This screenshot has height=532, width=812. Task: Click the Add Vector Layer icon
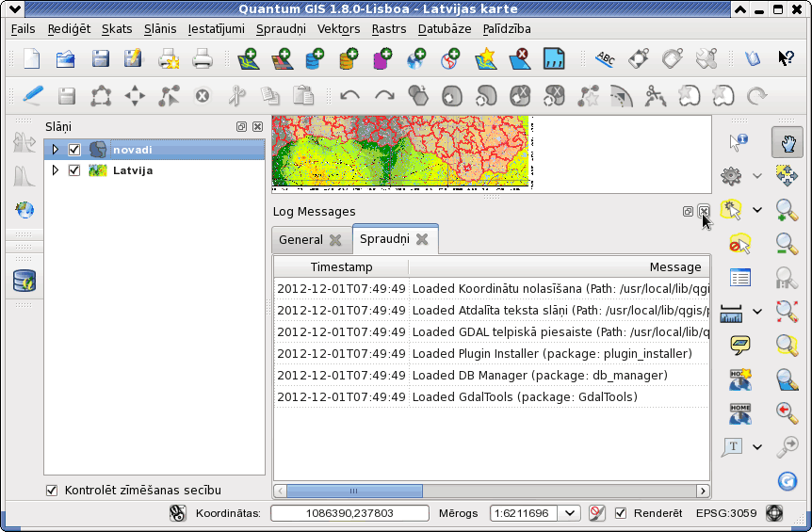[248, 58]
